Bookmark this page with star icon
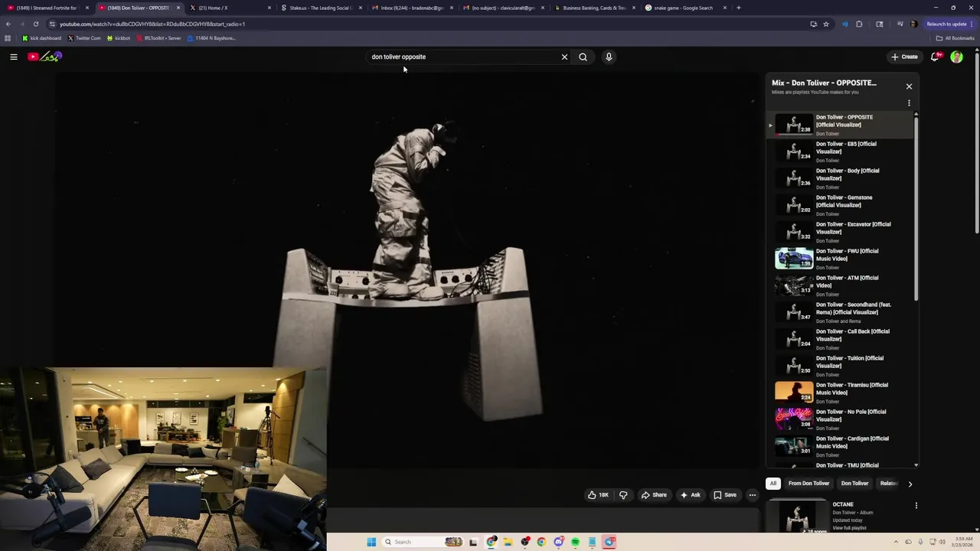 pyautogui.click(x=825, y=24)
